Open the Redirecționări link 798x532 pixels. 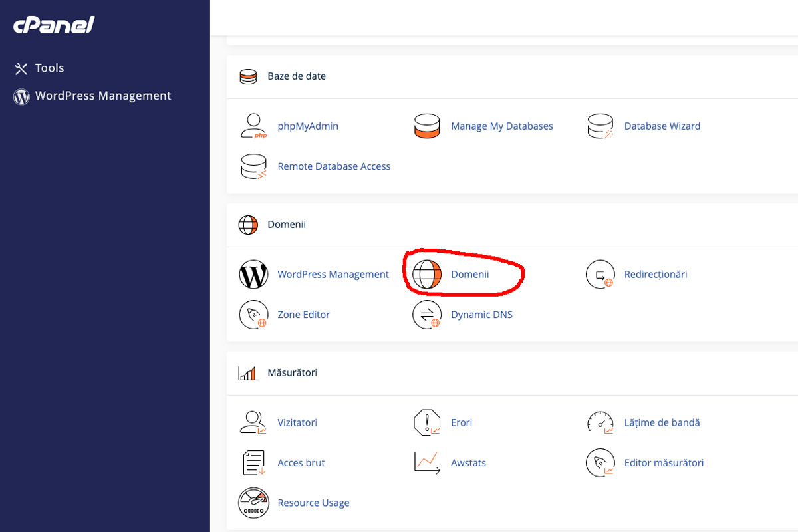click(x=656, y=274)
